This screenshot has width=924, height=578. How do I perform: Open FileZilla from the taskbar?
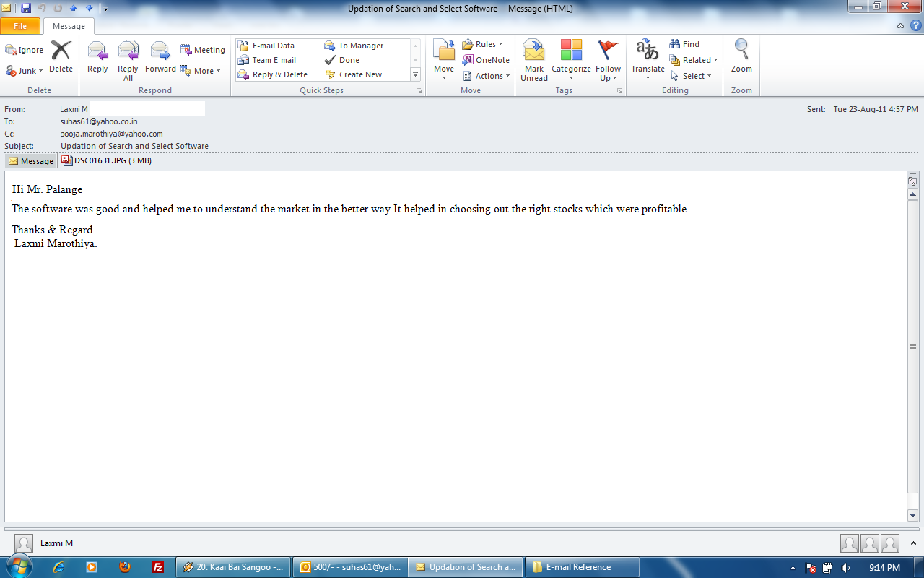[158, 567]
